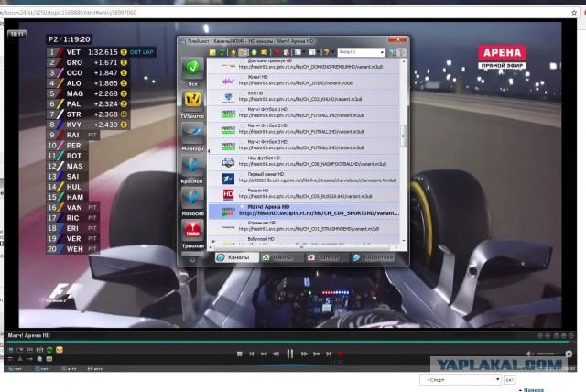This screenshot has width=586, height=392.
Task: Click the green checkmark 'Все' source icon
Action: [x=193, y=68]
